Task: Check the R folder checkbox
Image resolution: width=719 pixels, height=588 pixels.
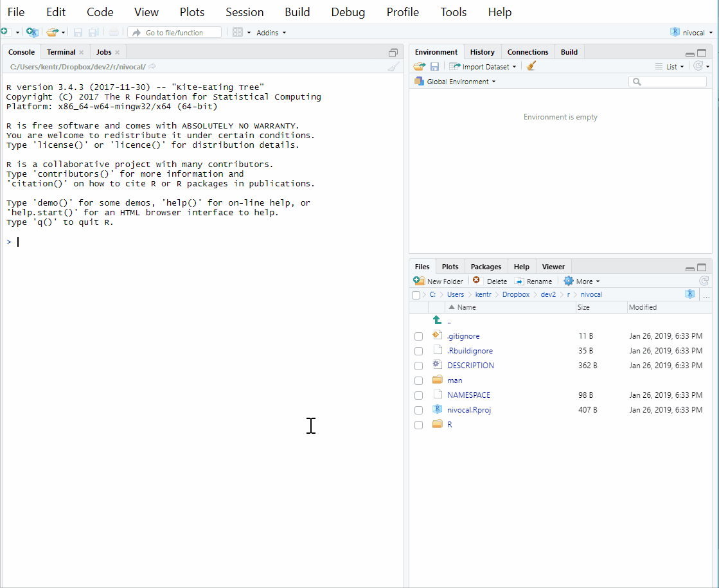Action: (x=418, y=425)
